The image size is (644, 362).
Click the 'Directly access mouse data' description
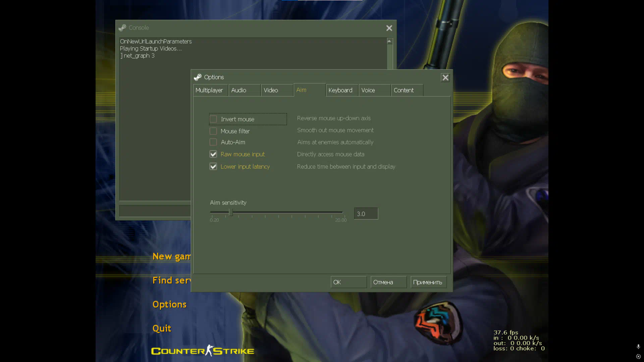tap(330, 154)
